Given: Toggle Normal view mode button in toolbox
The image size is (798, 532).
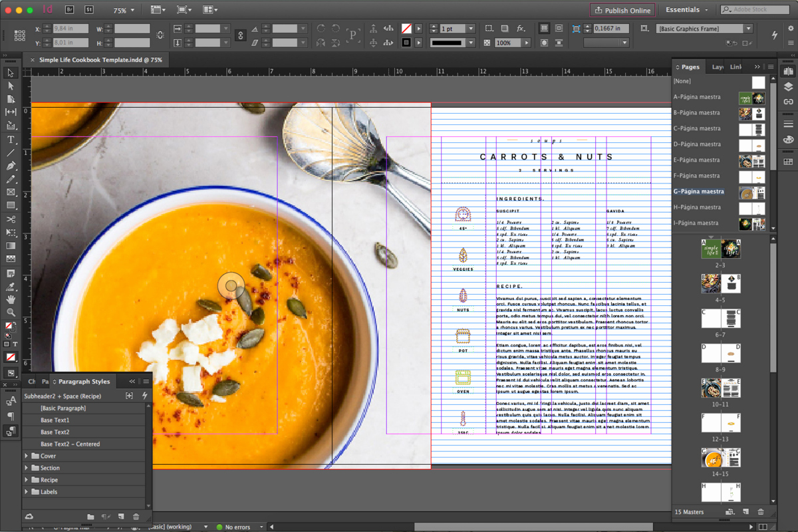Looking at the screenshot, I should 11,373.
